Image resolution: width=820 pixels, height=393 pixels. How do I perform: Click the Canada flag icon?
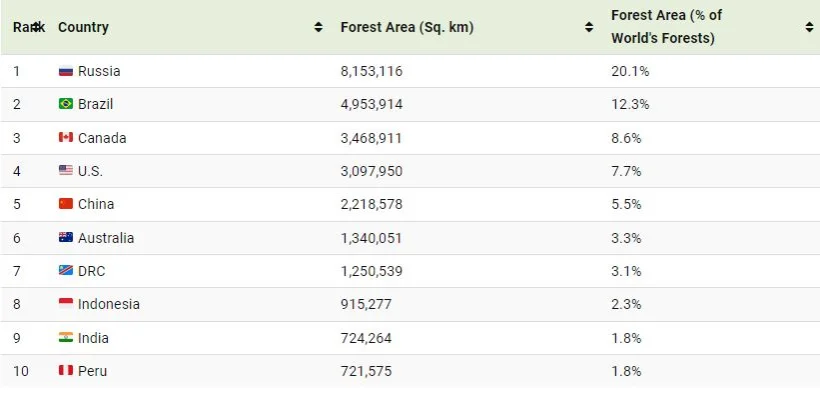[66, 137]
